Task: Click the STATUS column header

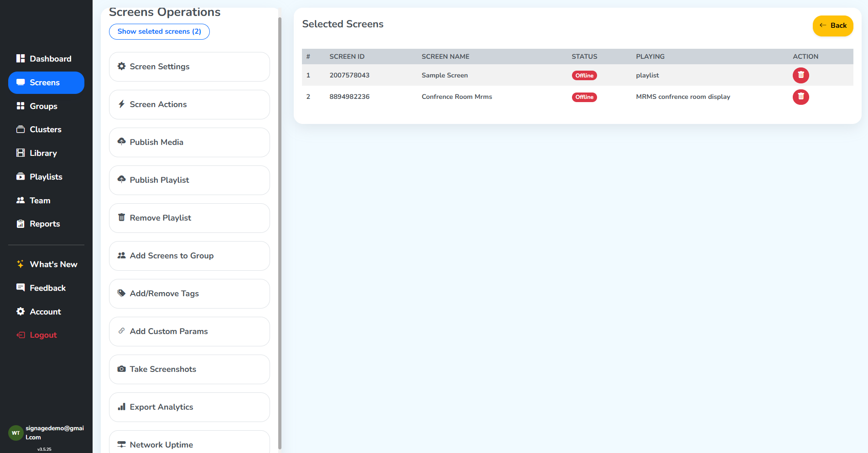Action: [x=584, y=57]
